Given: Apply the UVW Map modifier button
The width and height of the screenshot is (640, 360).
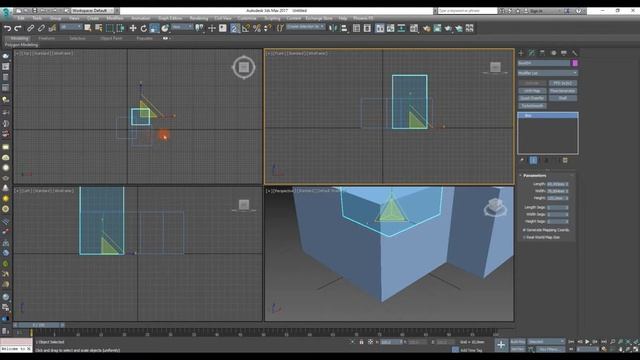Looking at the screenshot, I should [532, 91].
